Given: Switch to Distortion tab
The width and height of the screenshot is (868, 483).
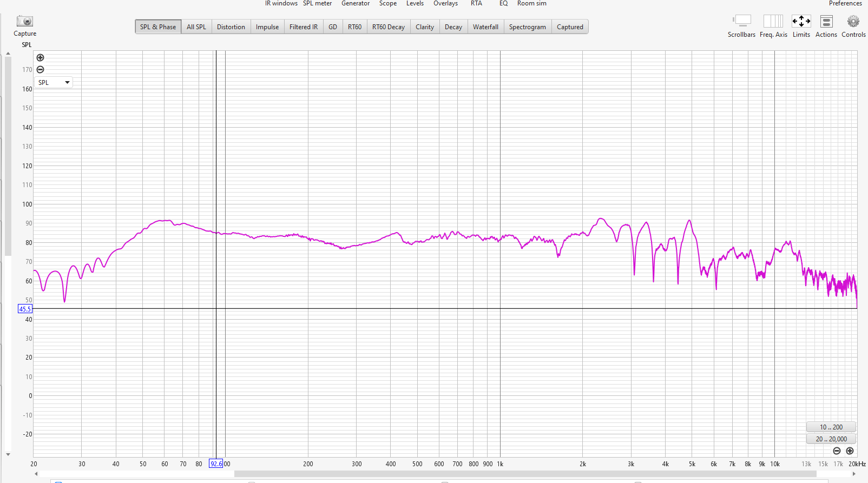Looking at the screenshot, I should 231,27.
